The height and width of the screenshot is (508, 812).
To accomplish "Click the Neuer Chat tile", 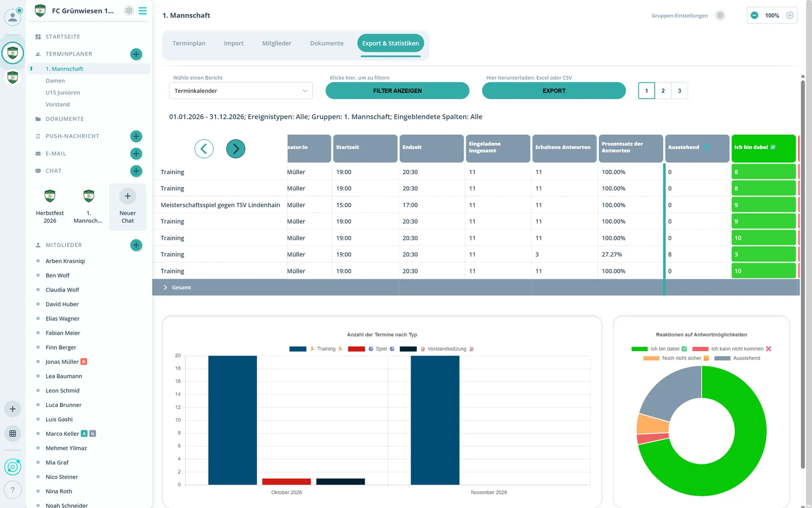I will 127,207.
